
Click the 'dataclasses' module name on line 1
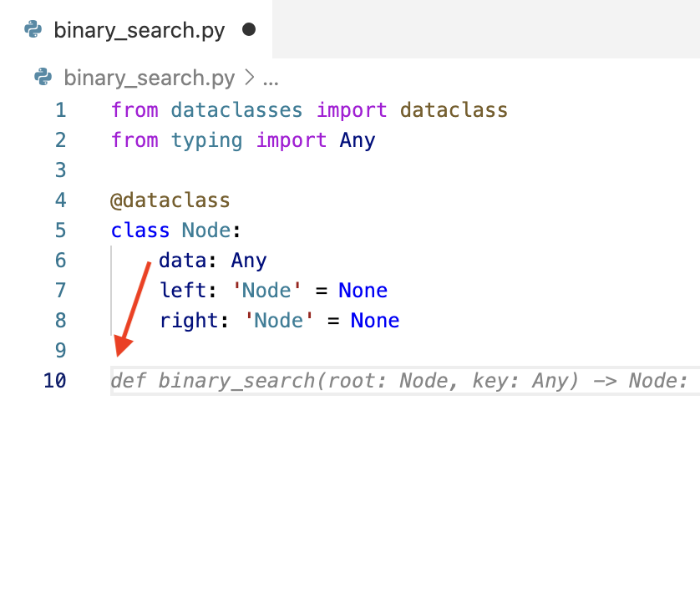click(237, 110)
